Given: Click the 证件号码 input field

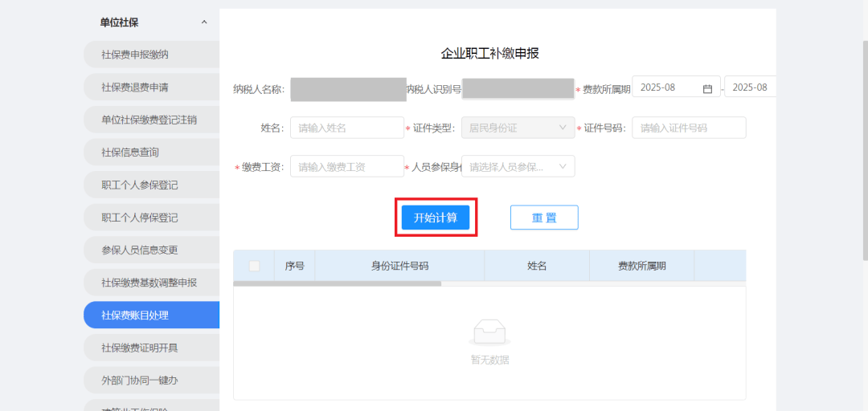Looking at the screenshot, I should [690, 128].
